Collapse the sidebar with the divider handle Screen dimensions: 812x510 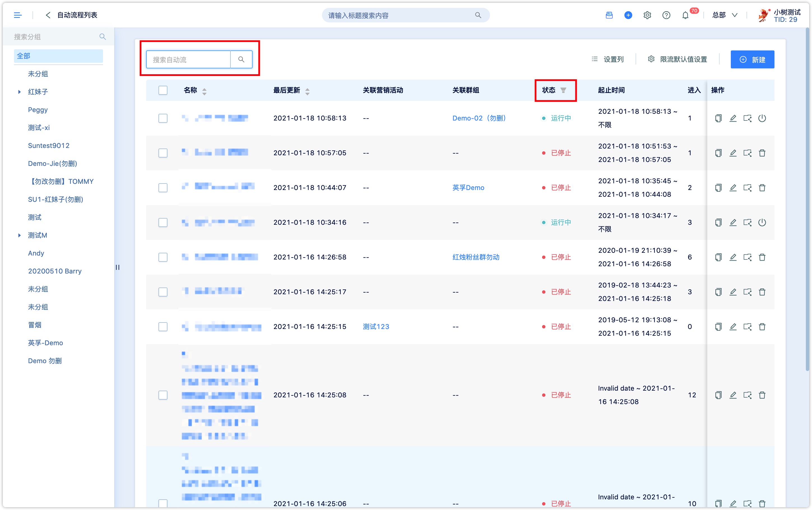pyautogui.click(x=117, y=267)
